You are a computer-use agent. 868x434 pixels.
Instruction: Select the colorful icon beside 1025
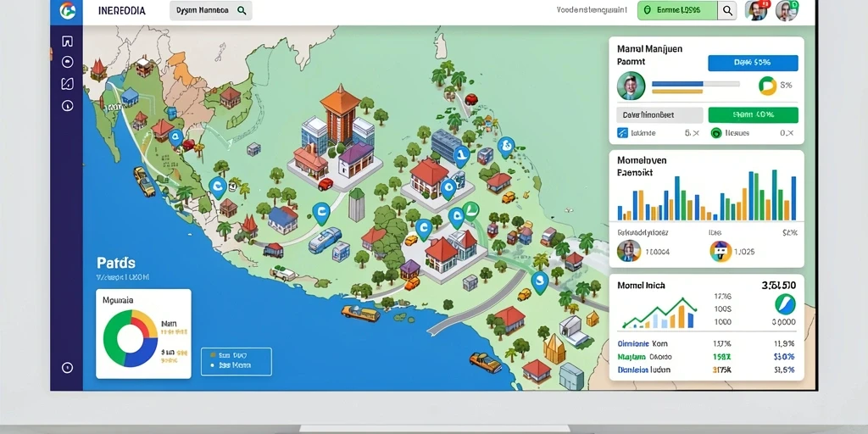(x=721, y=251)
